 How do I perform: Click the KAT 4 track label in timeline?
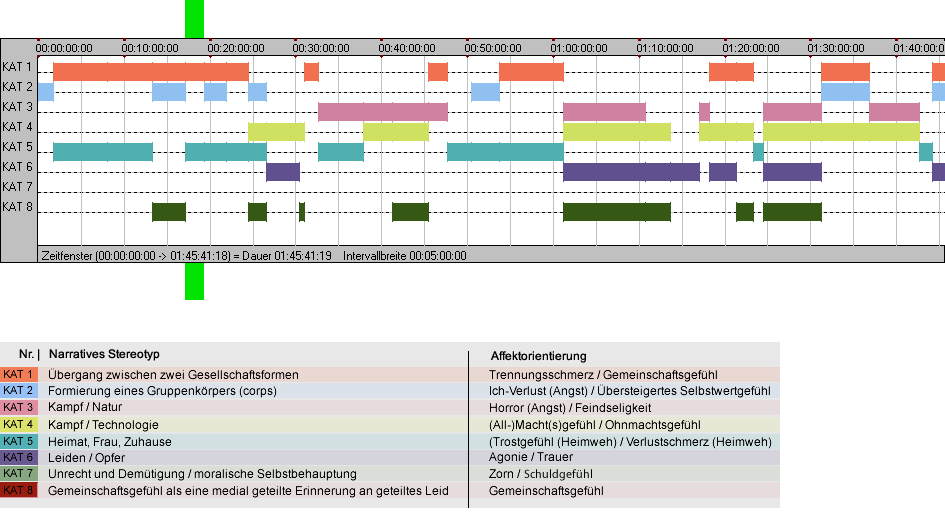(17, 127)
